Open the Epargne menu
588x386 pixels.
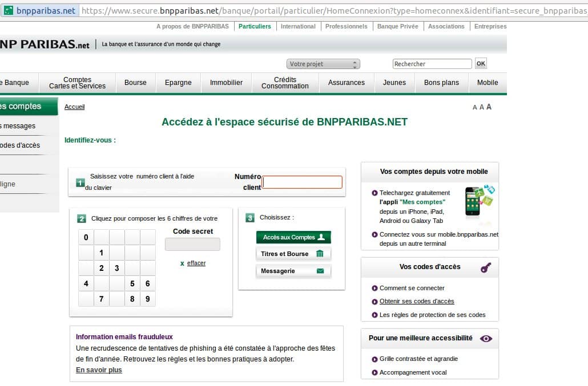178,83
